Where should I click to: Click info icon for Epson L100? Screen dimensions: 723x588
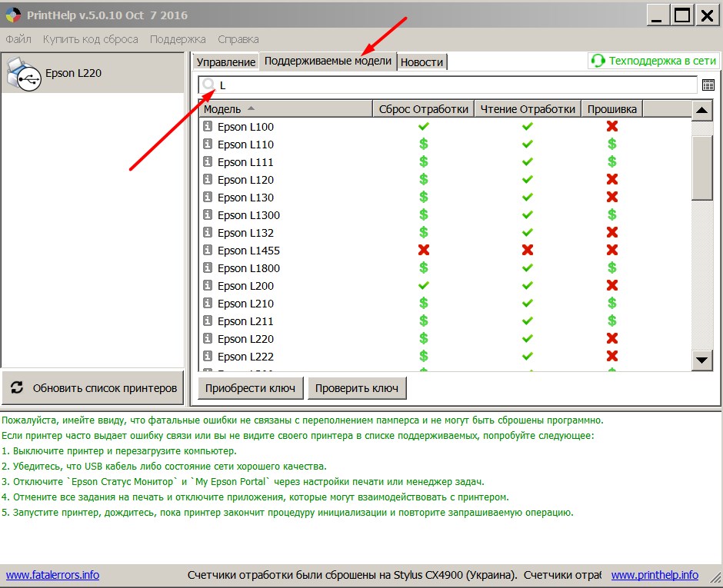click(x=208, y=126)
